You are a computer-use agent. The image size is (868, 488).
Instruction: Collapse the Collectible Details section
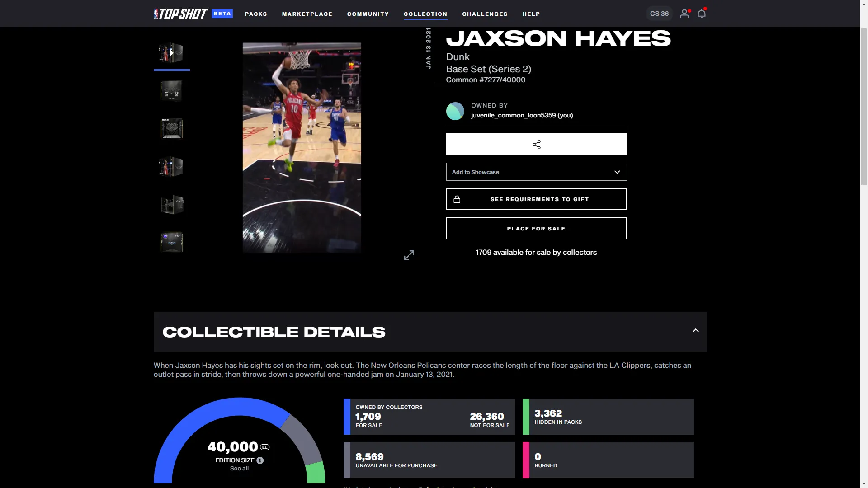695,330
